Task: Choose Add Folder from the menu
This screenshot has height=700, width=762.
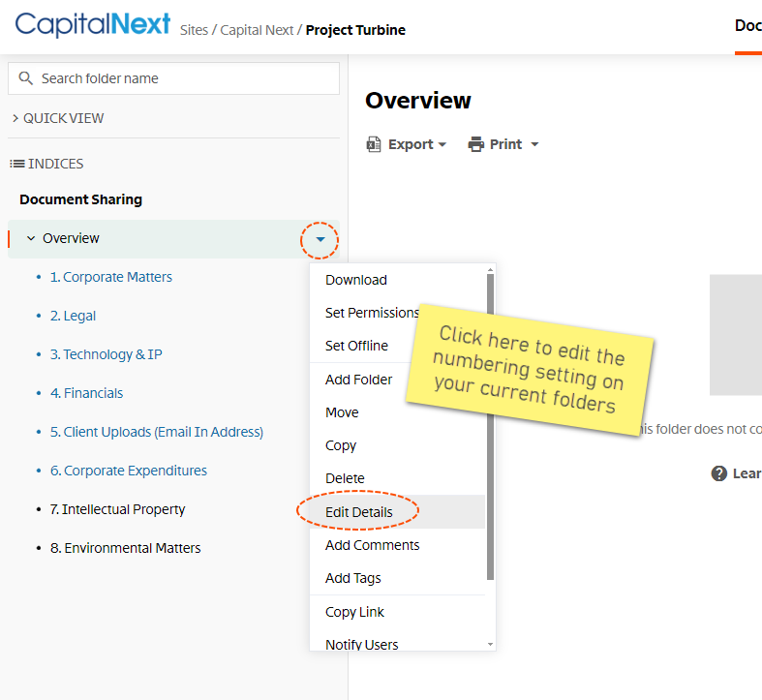Action: [358, 380]
